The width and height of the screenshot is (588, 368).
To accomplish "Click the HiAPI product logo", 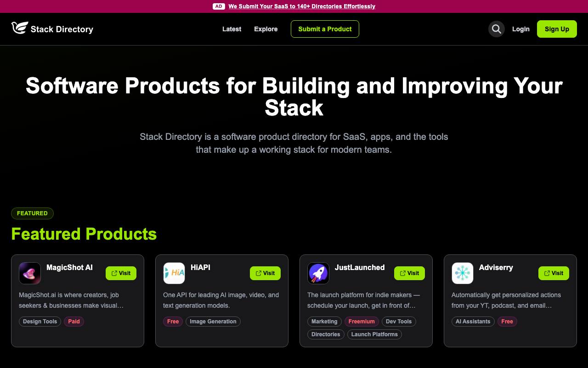I will 174,273.
